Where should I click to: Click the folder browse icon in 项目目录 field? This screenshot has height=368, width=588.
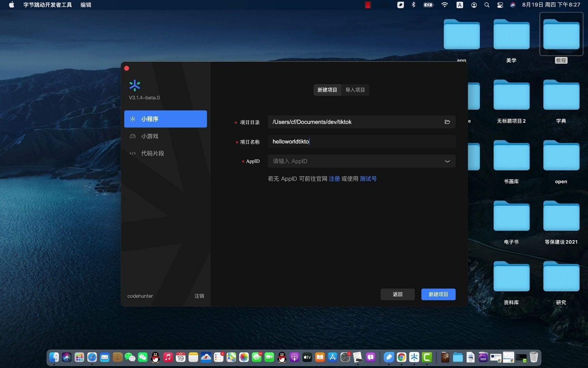click(447, 122)
